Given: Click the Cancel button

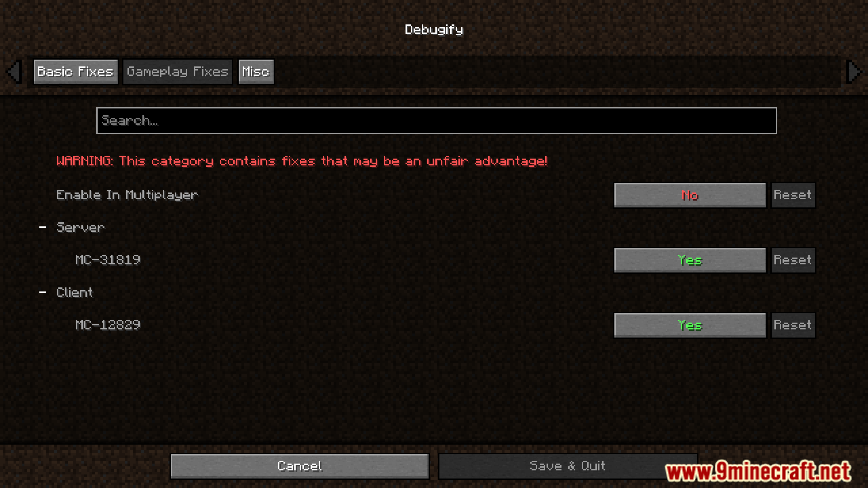Looking at the screenshot, I should pyautogui.click(x=299, y=466).
